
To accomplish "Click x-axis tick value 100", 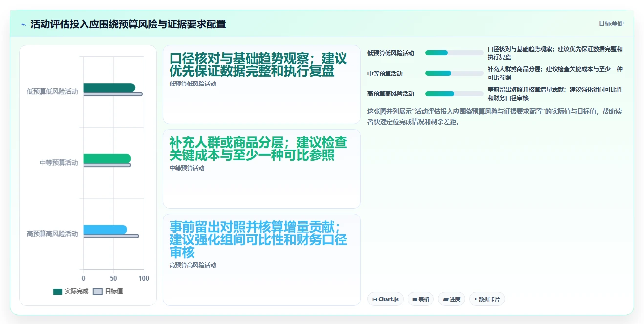I will (x=144, y=278).
